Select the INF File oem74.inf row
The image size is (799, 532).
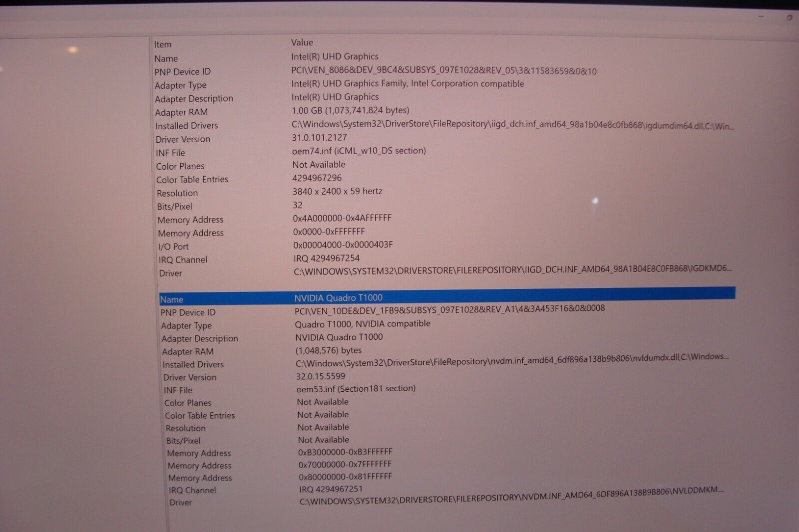pos(300,151)
